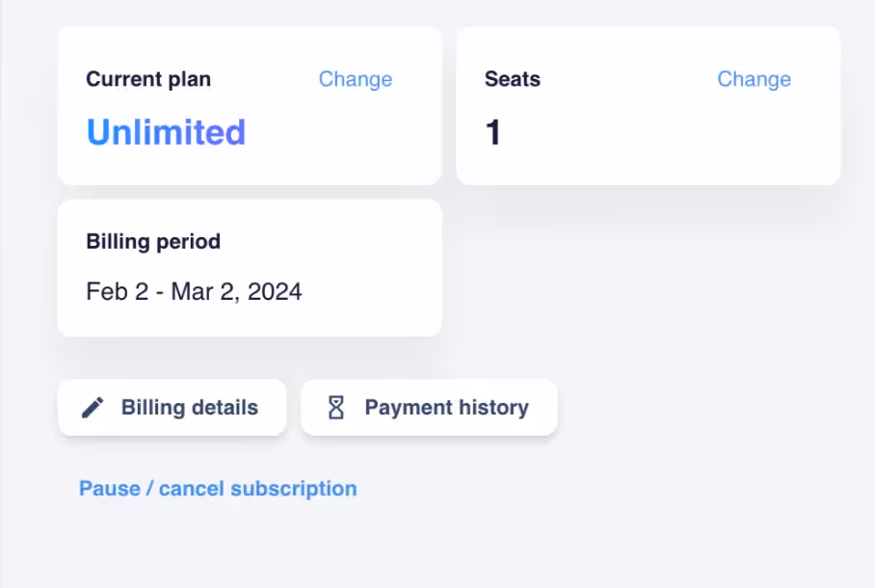
Task: Click Pause / cancel subscription link
Action: [x=218, y=489]
